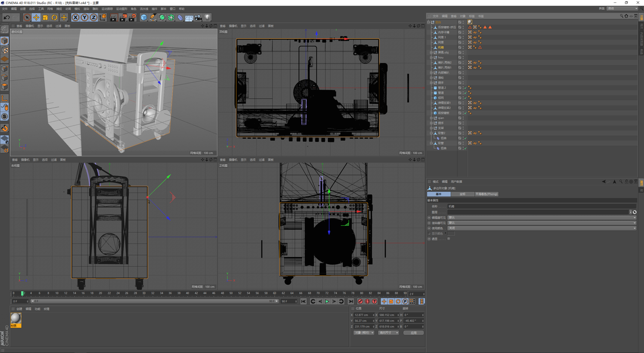The image size is (644, 353).
Task: Toggle Z-axis lock
Action: (x=93, y=18)
